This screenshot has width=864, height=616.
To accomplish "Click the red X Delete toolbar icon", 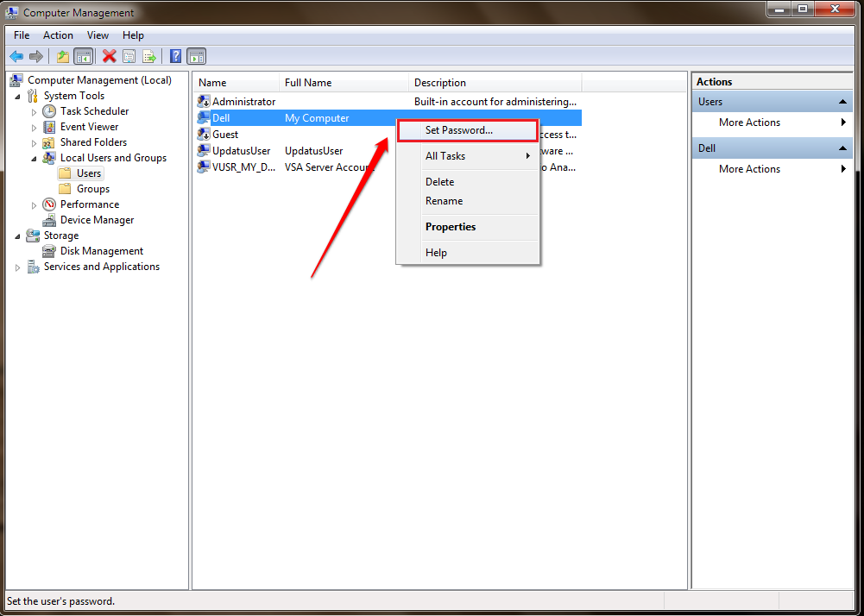I will (x=109, y=56).
